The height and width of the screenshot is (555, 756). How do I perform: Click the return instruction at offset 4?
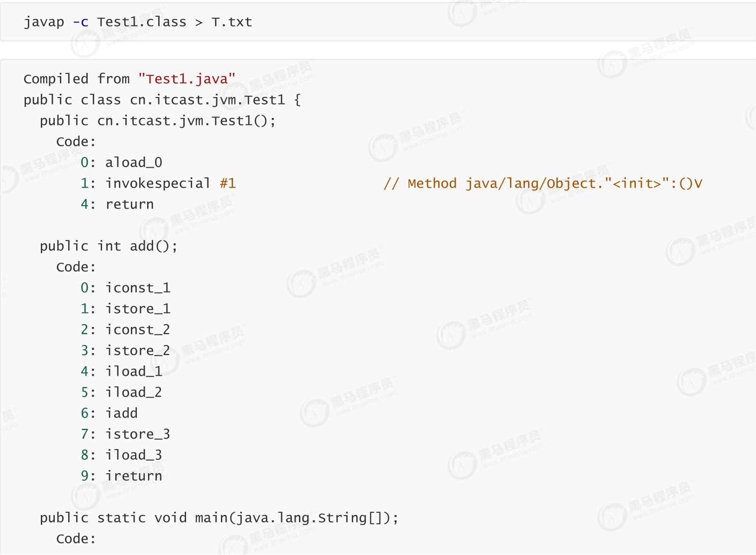click(x=129, y=204)
